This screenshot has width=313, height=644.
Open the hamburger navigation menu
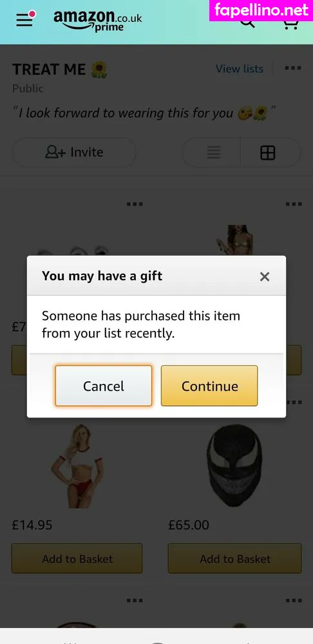pyautogui.click(x=24, y=20)
